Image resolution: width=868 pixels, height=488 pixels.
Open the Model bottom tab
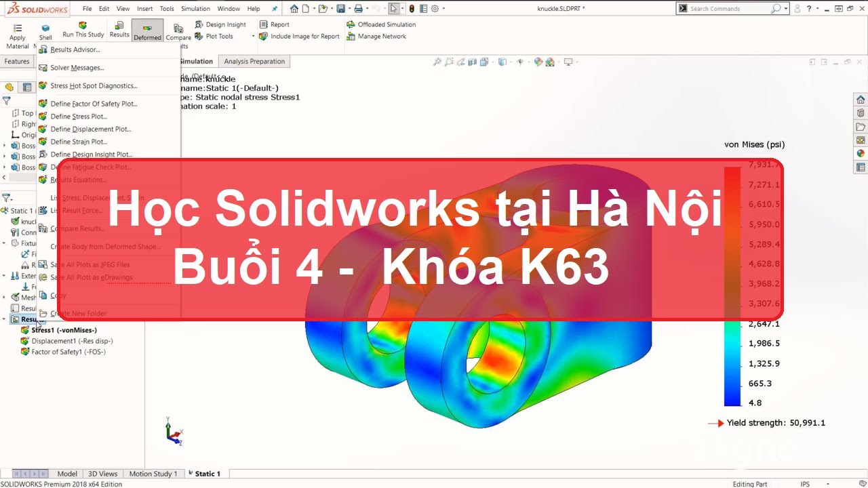pyautogui.click(x=67, y=474)
